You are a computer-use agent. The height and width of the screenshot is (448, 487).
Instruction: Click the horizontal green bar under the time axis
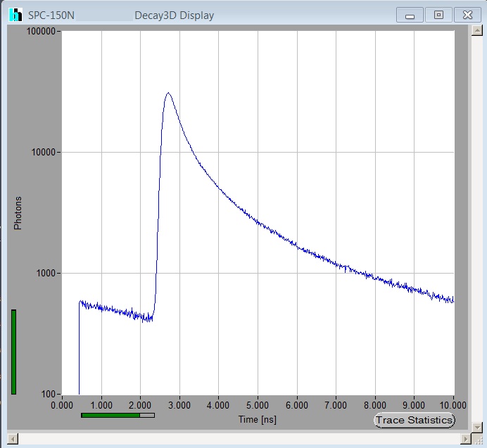(110, 415)
